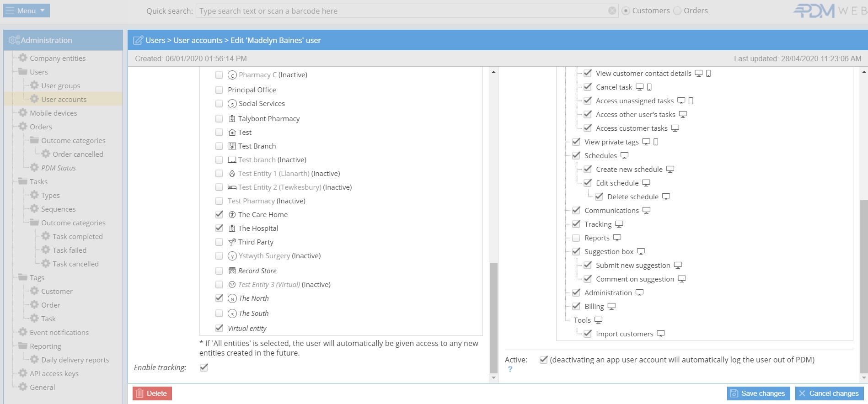
Task: Click the desktop monitor icon next to Reports
Action: tap(617, 238)
